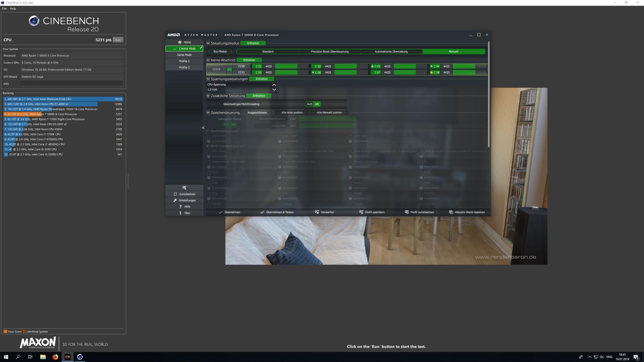The width and height of the screenshot is (644, 362).
Task: Decrease CPU-Spannung with down arrow
Action: pos(274,90)
